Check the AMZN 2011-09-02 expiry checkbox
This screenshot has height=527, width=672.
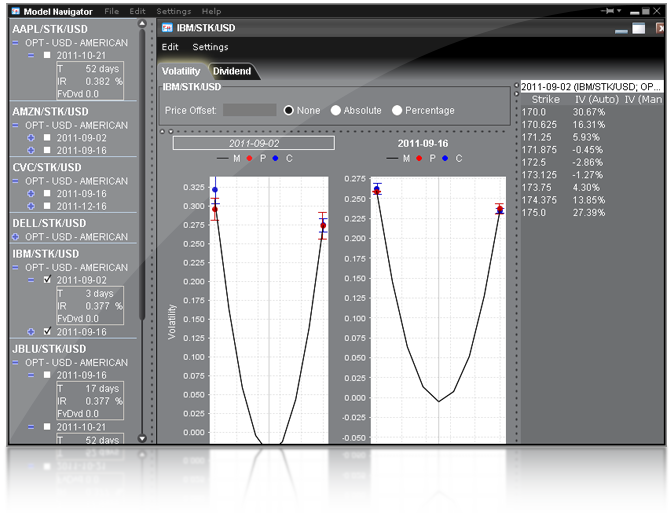[x=47, y=138]
